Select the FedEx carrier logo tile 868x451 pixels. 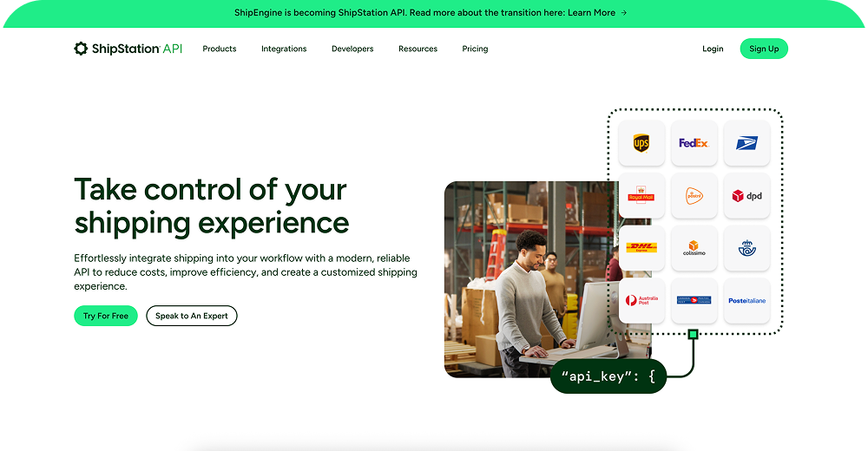pos(694,143)
